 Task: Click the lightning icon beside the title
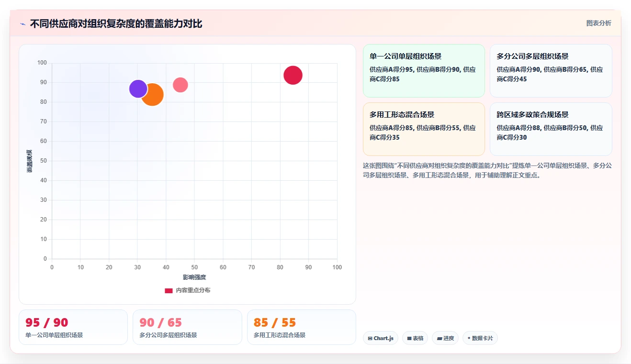[23, 24]
